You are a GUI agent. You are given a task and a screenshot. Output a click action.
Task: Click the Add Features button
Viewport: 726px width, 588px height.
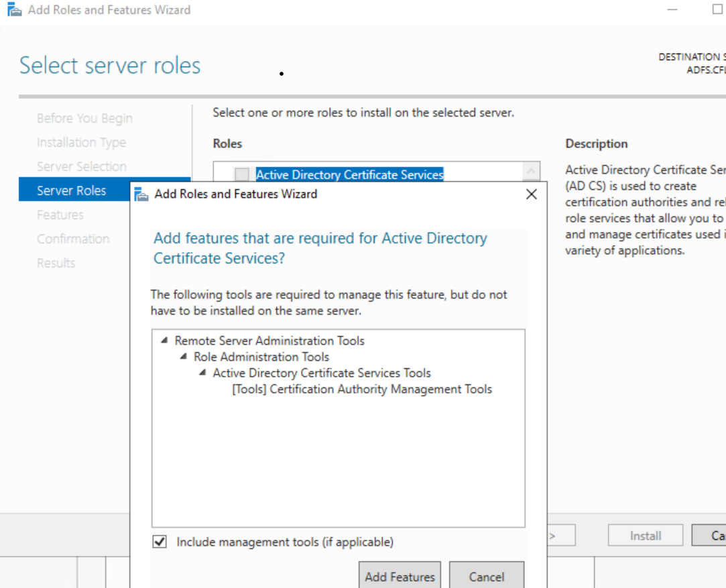[x=400, y=577]
